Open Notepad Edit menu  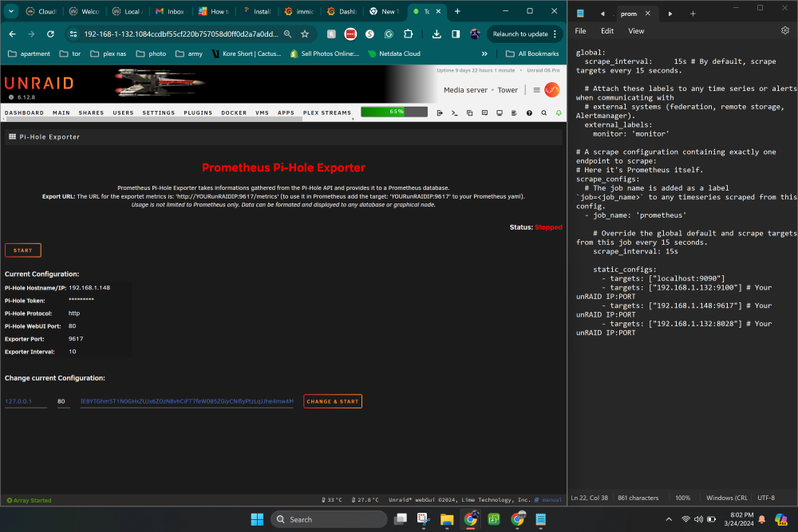coord(607,31)
